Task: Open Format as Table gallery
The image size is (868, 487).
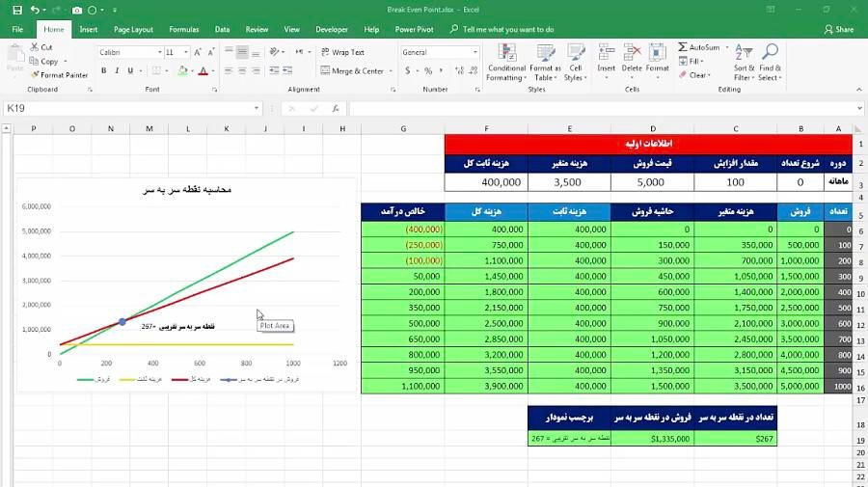Action: click(545, 63)
